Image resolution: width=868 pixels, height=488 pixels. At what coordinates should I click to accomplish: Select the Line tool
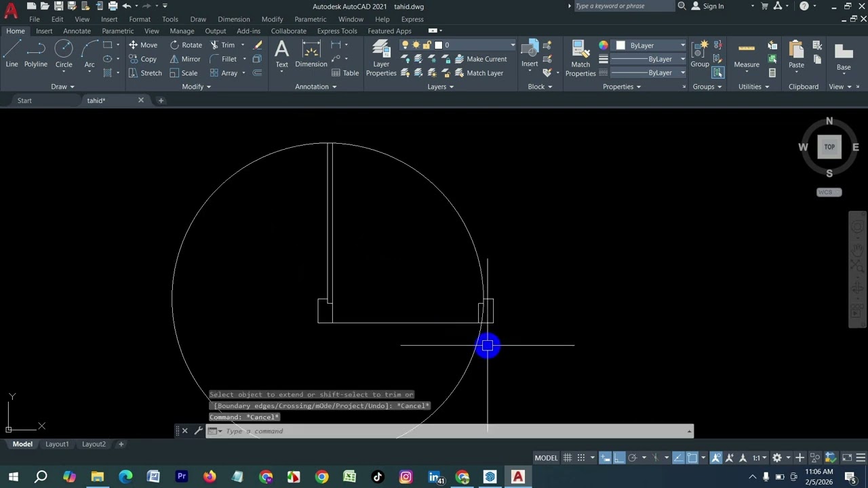[x=12, y=54]
